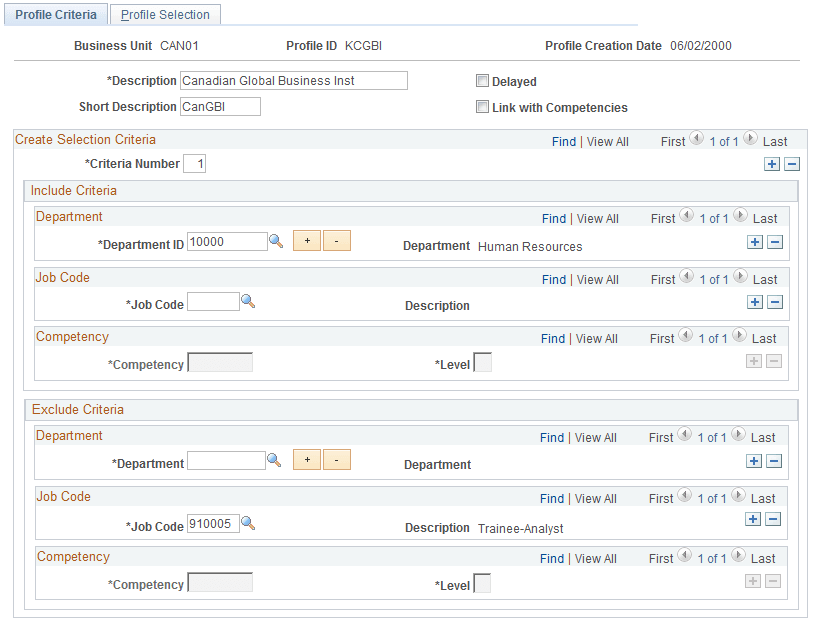Add a row in Exclude Department with plus icon

click(x=753, y=461)
